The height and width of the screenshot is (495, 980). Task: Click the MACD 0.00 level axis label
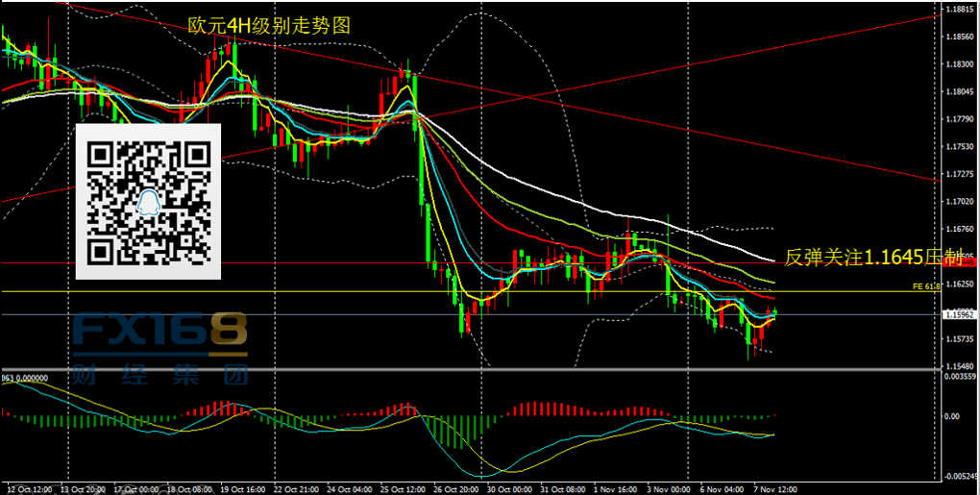click(951, 416)
